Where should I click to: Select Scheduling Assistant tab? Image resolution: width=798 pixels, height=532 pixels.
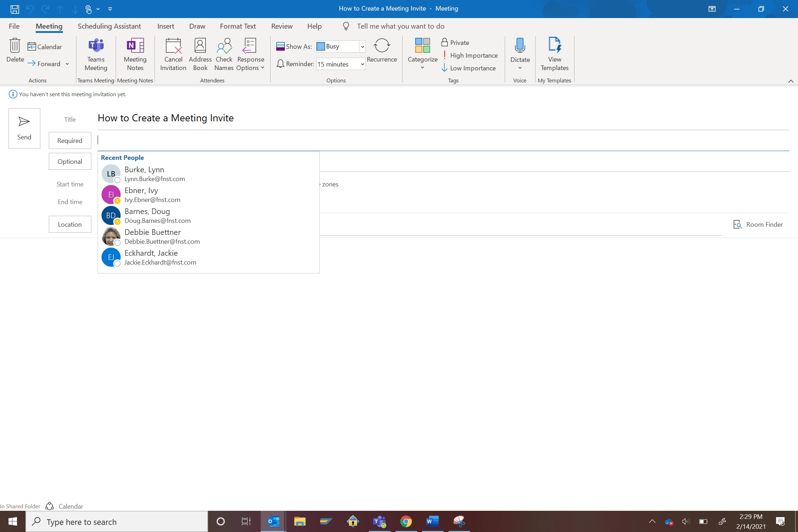(x=109, y=26)
